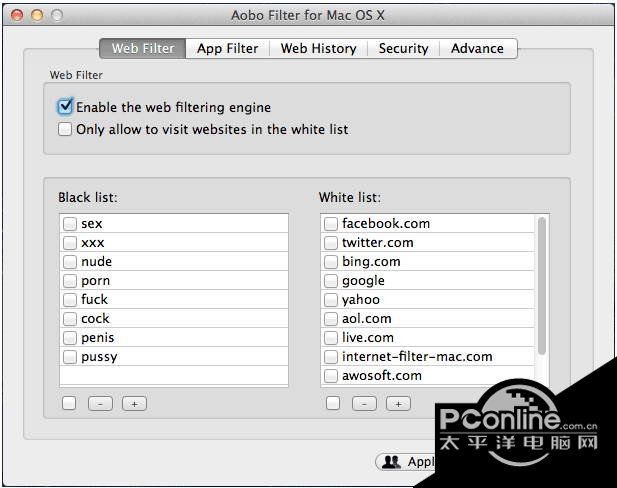
Task: Remove entry with black list minus button
Action: pos(100,404)
